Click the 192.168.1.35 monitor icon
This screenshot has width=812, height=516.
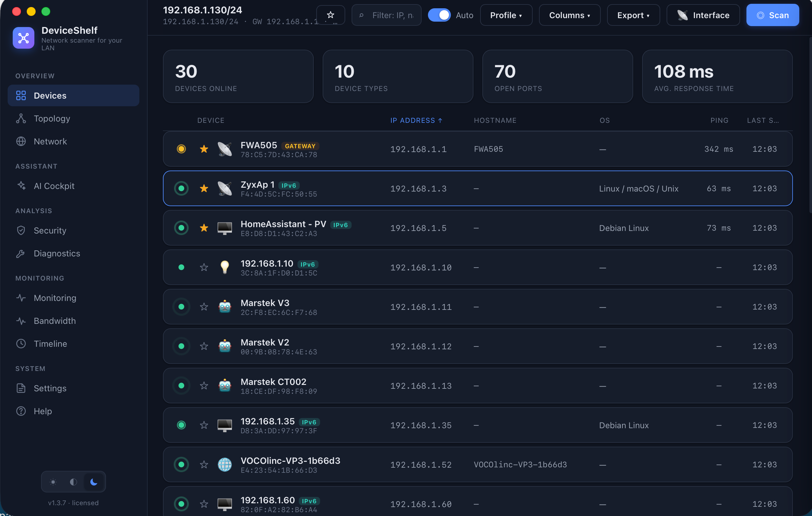225,425
